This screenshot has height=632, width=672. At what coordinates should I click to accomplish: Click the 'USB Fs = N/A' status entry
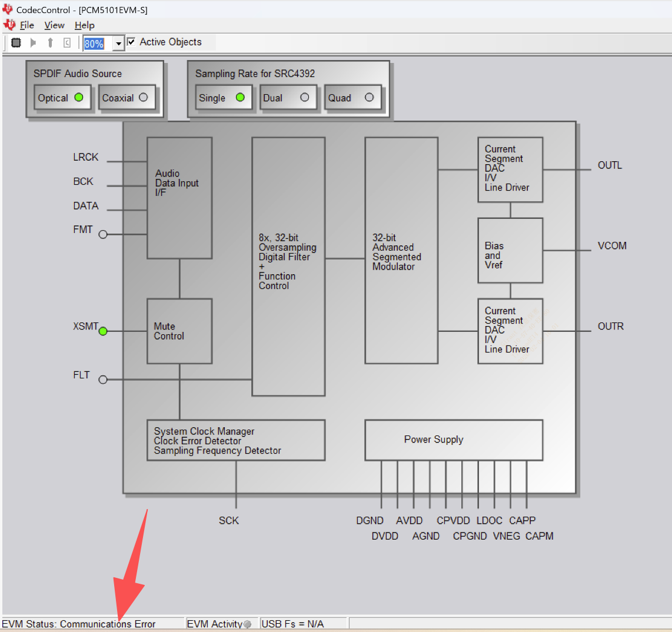click(x=292, y=624)
